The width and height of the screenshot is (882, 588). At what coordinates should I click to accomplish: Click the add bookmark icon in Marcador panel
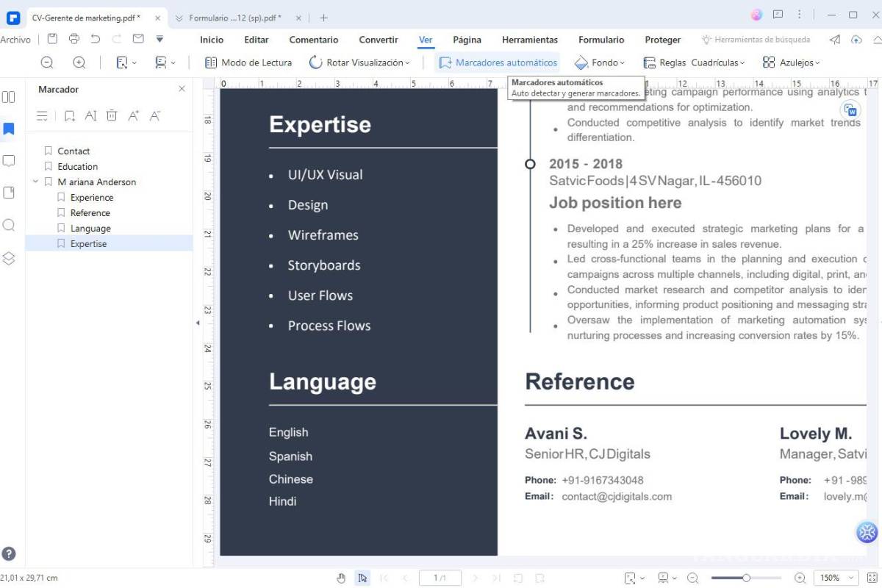[x=69, y=115]
